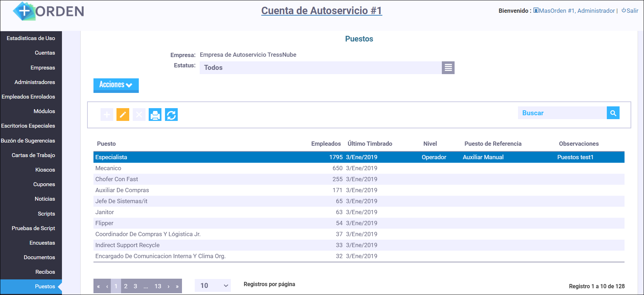Click into the Buscar search field
The height and width of the screenshot is (295, 644).
[562, 113]
